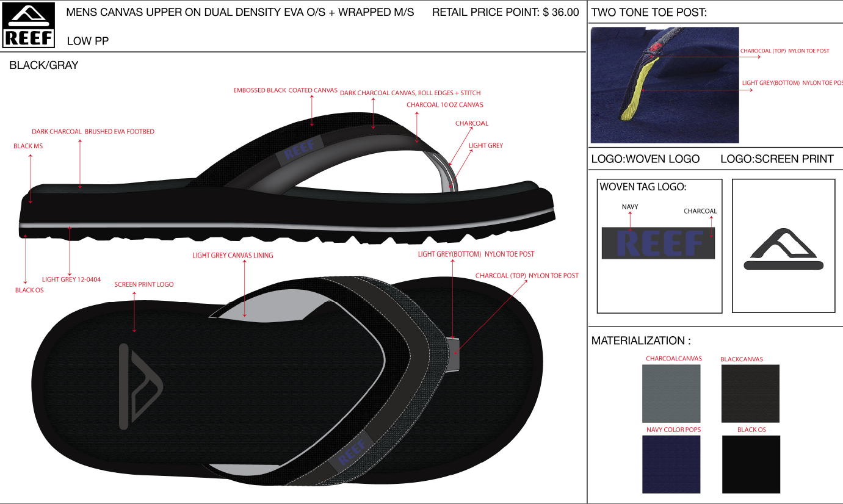This screenshot has height=504, width=843.
Task: Click the 'MATERIALIZATION :' heading
Action: 641,341
